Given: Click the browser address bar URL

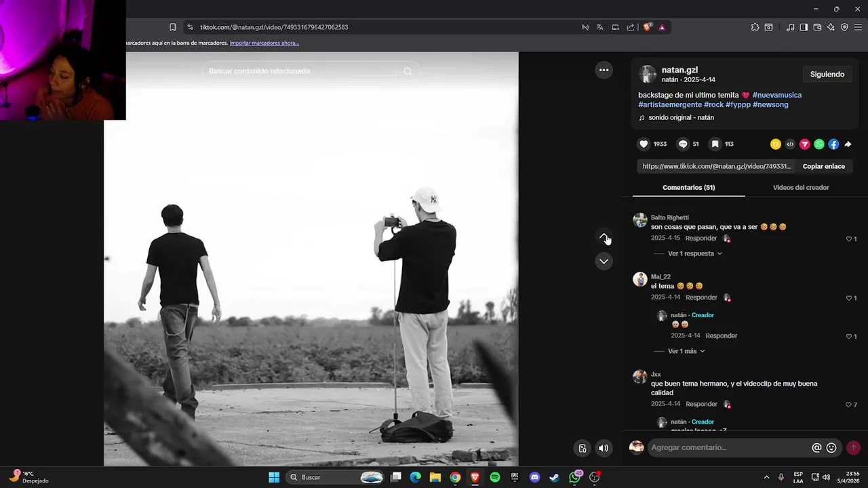Looking at the screenshot, I should pos(274,27).
